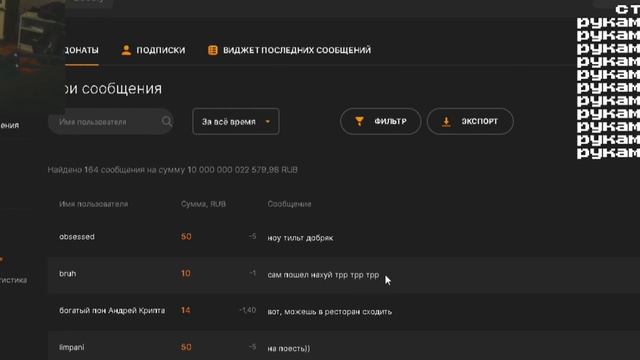Click the orange widget list icon

(213, 50)
